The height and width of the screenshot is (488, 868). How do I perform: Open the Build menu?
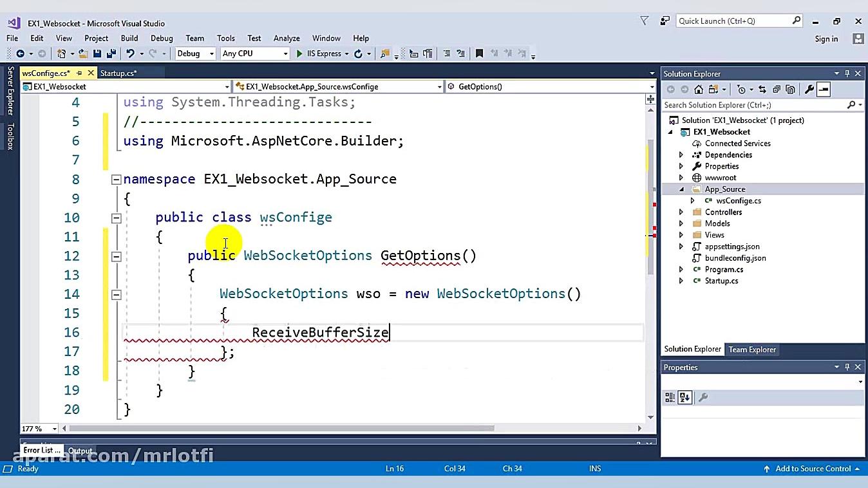click(x=129, y=39)
